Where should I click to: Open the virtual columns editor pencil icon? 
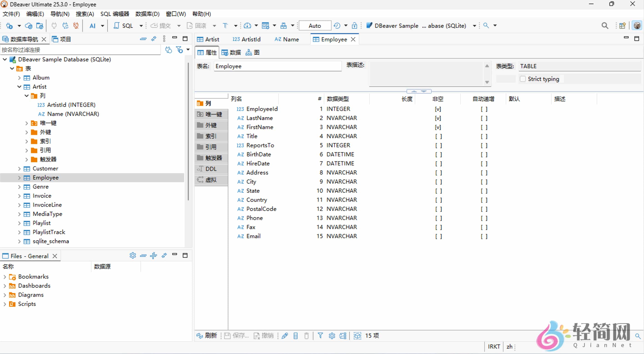(285, 336)
